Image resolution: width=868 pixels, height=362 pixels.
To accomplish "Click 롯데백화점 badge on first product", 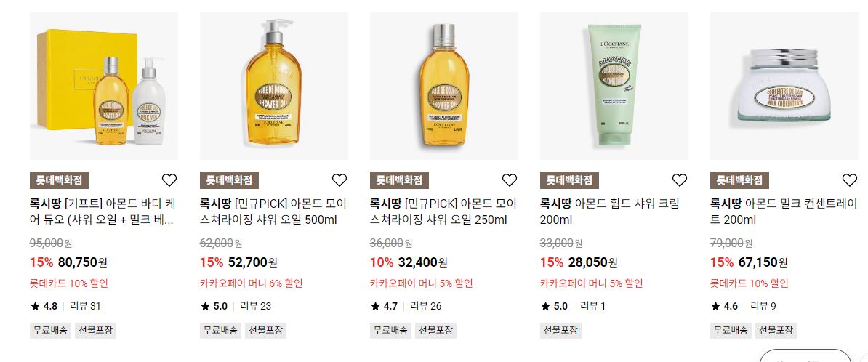I will [59, 180].
